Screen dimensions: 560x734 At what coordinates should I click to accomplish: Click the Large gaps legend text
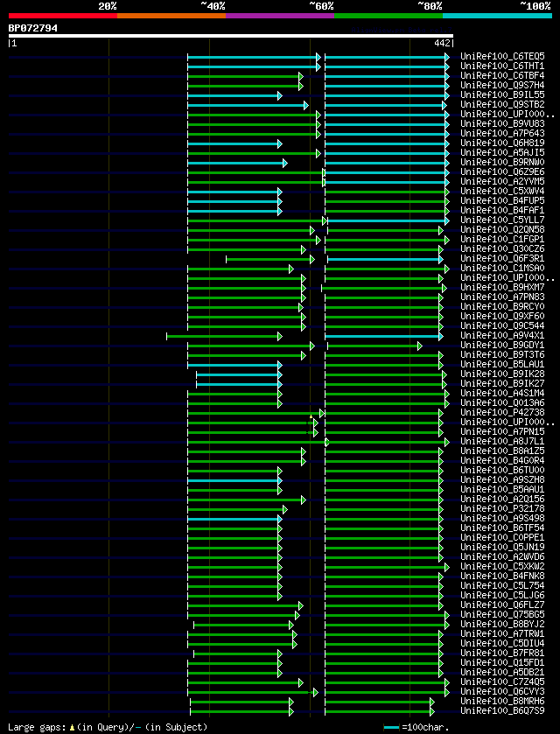point(108,727)
